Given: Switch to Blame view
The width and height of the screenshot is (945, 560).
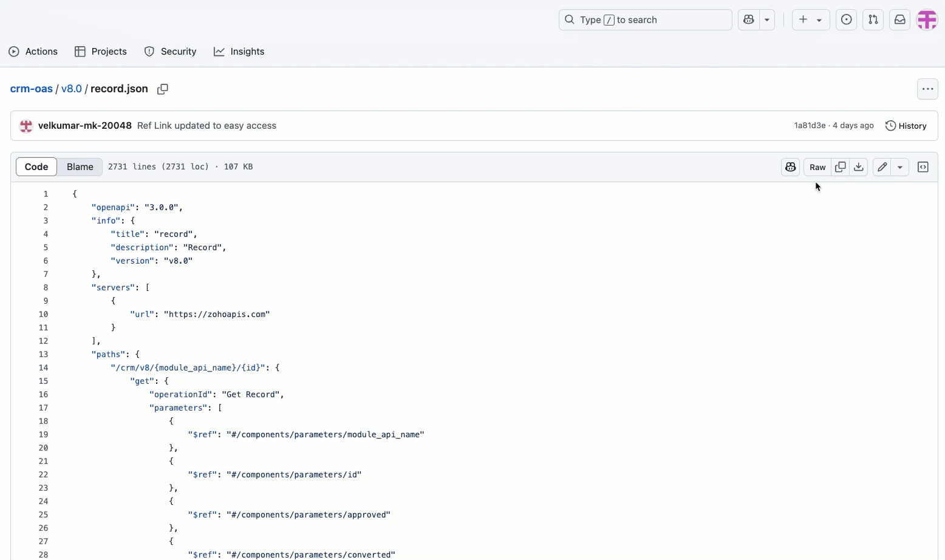Looking at the screenshot, I should point(80,167).
